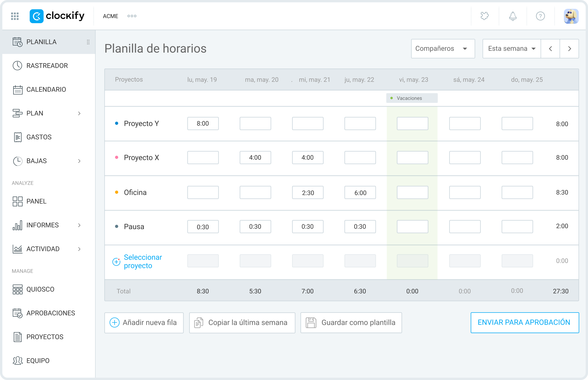Open the Panel dashboard icon

click(x=17, y=201)
